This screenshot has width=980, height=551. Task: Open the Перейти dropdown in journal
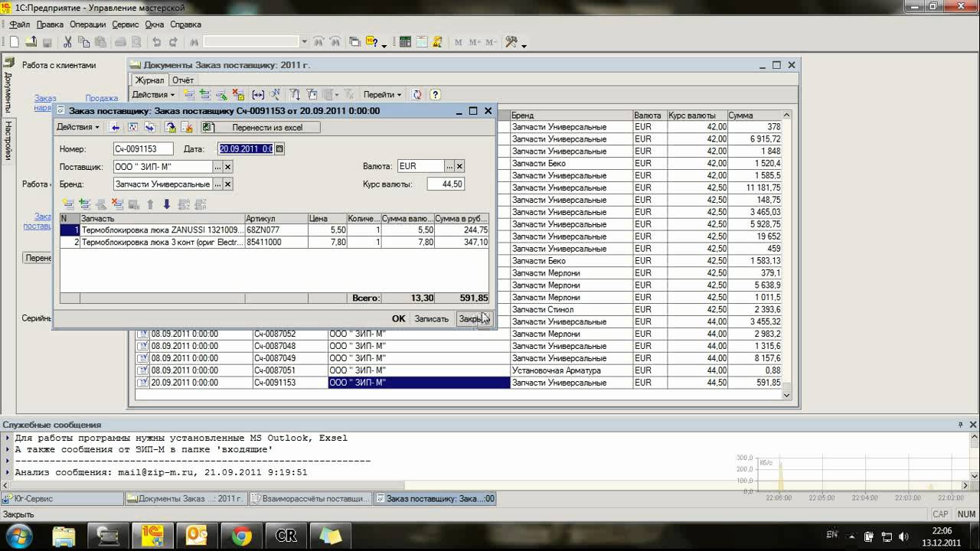(382, 95)
